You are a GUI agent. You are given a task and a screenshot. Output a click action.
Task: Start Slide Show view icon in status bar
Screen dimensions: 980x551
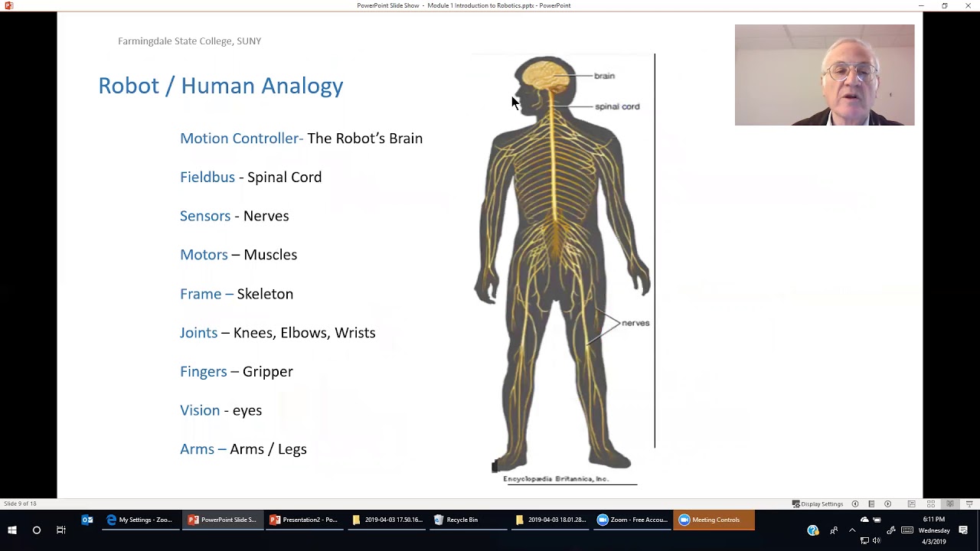tap(969, 504)
